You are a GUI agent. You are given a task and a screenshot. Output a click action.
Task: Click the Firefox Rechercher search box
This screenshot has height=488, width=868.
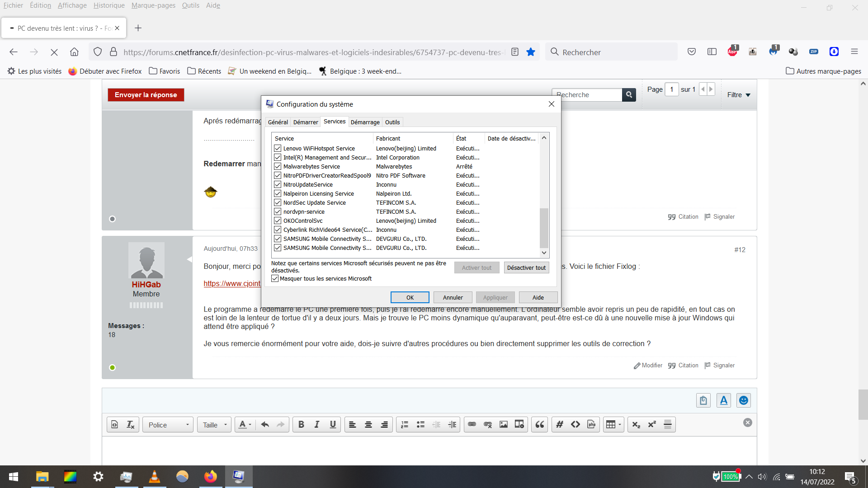click(x=611, y=52)
